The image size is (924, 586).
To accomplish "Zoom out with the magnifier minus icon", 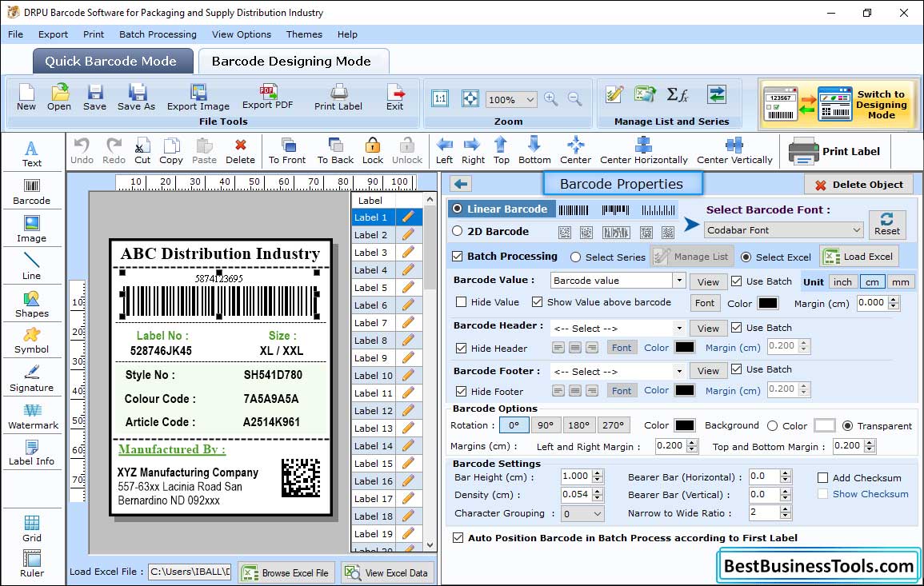I will point(574,99).
